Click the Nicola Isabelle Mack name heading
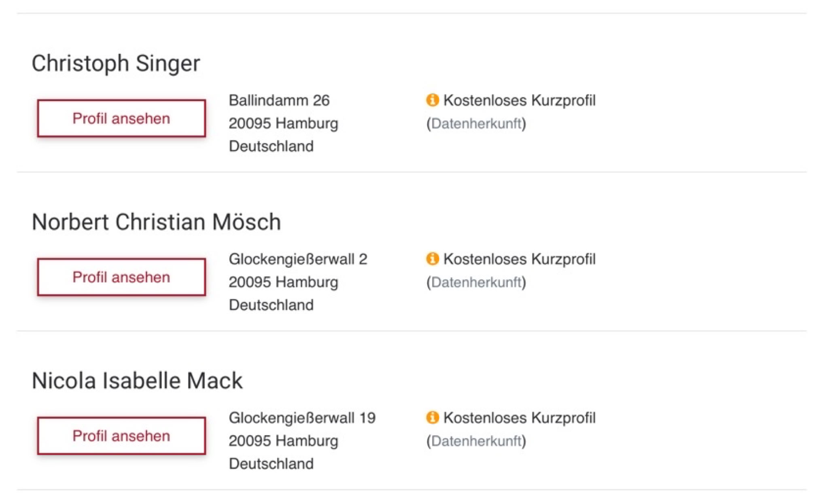 point(137,381)
